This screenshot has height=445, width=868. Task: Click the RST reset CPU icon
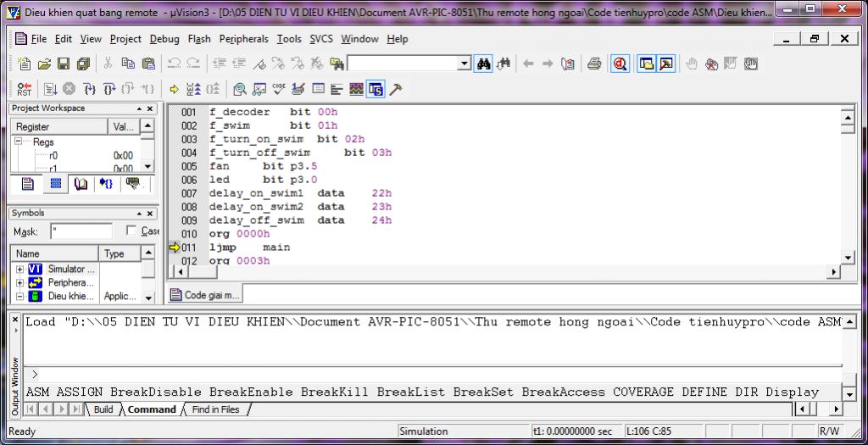pyautogui.click(x=25, y=89)
